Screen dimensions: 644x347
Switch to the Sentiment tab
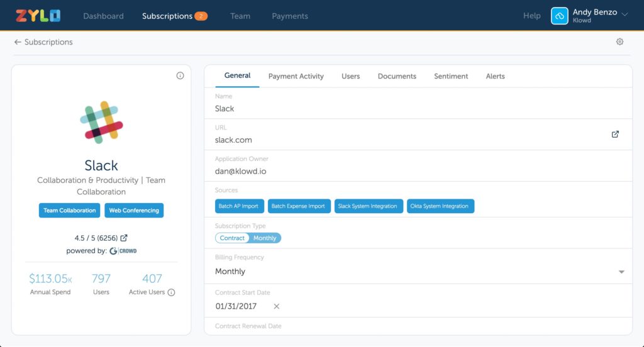[451, 76]
